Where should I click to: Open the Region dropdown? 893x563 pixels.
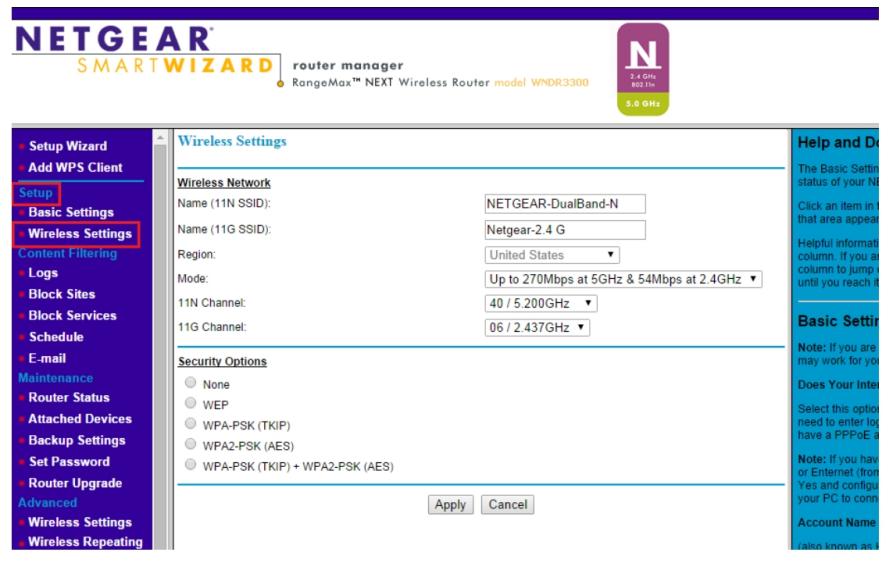(552, 255)
